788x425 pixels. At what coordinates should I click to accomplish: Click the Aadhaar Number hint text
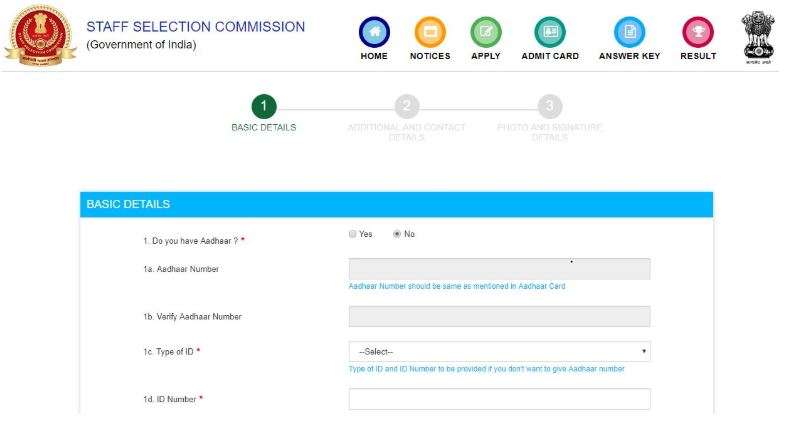tap(457, 286)
